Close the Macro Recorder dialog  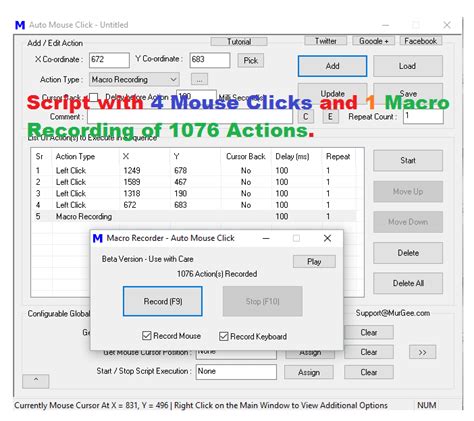pos(327,238)
